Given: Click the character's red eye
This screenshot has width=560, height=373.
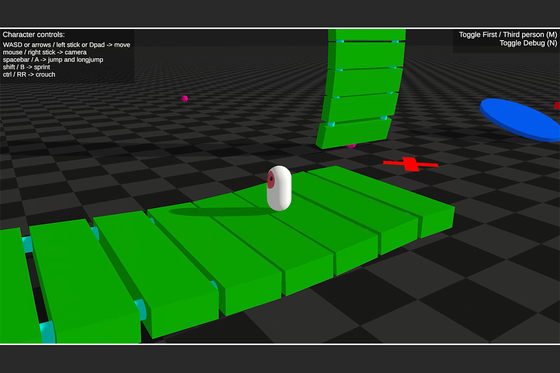Looking at the screenshot, I should pyautogui.click(x=271, y=179).
